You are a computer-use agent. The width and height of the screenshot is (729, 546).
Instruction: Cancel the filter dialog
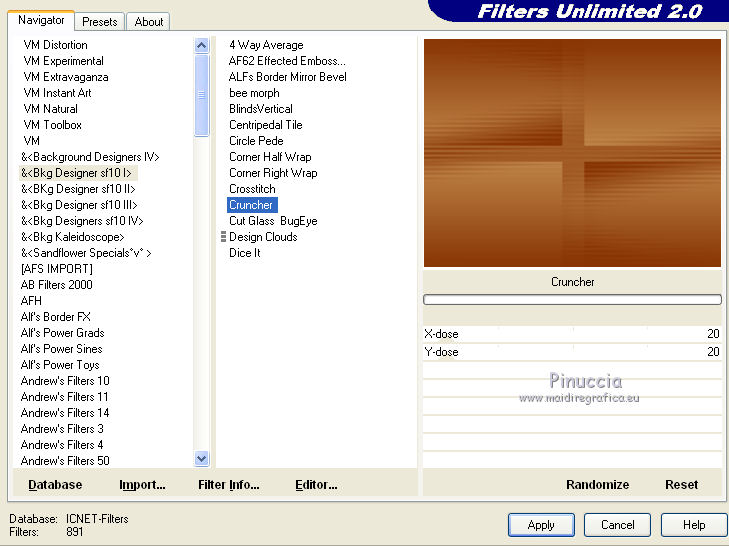pyautogui.click(x=617, y=525)
